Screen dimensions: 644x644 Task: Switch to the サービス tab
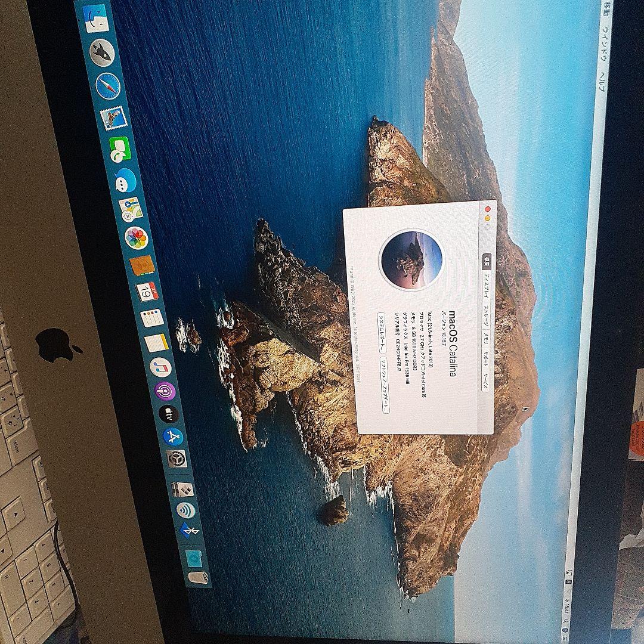[485, 382]
